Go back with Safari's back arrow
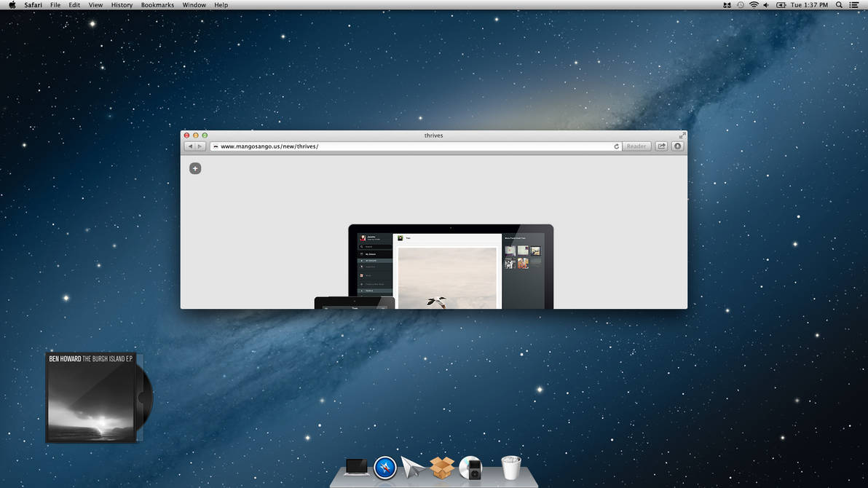Screen dimensions: 868x488 tap(190, 146)
